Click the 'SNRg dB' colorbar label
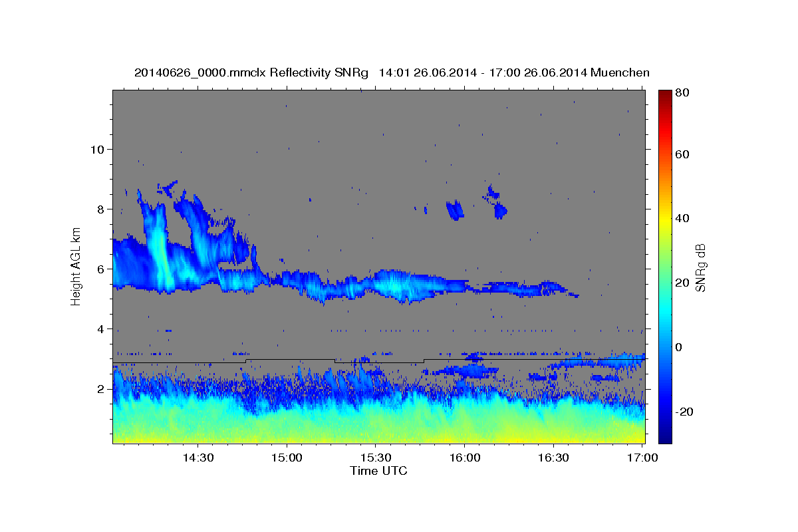 700,267
